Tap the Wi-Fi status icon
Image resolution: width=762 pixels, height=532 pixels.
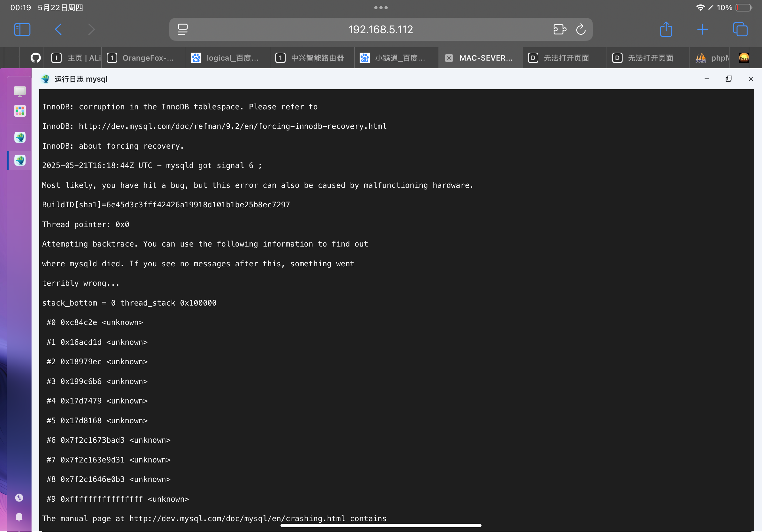[x=700, y=7]
